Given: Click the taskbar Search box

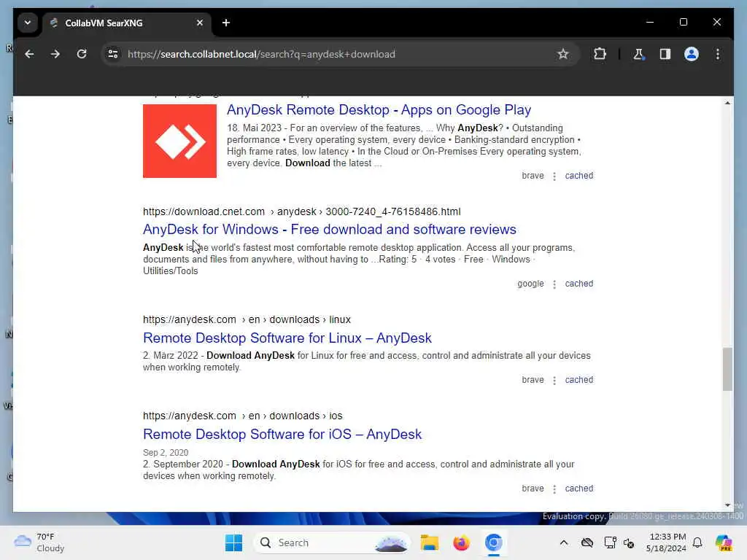Looking at the screenshot, I should (x=332, y=542).
